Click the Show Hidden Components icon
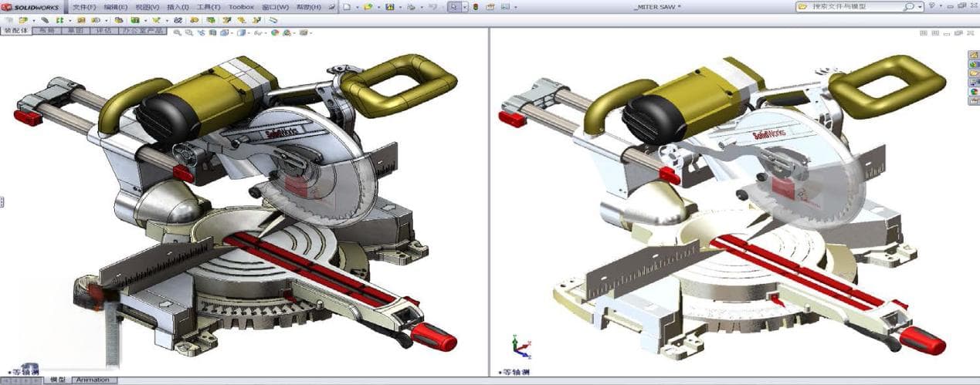This screenshot has width=980, height=385. tap(118, 20)
